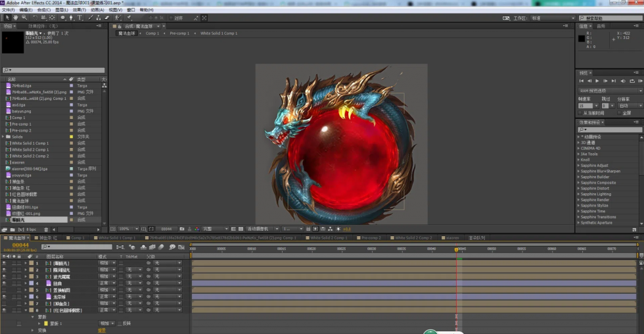Open viewer resolution 完整 dropdown
This screenshot has height=334, width=644.
point(216,229)
